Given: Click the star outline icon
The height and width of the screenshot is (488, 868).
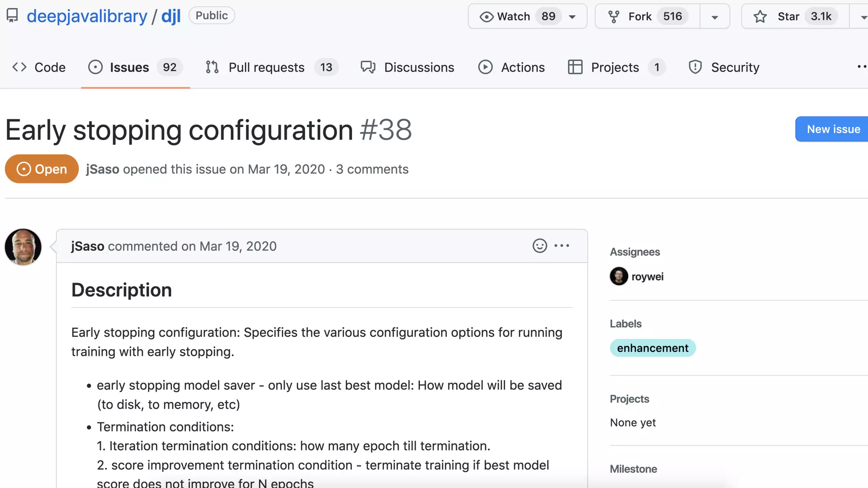Looking at the screenshot, I should pos(760,17).
